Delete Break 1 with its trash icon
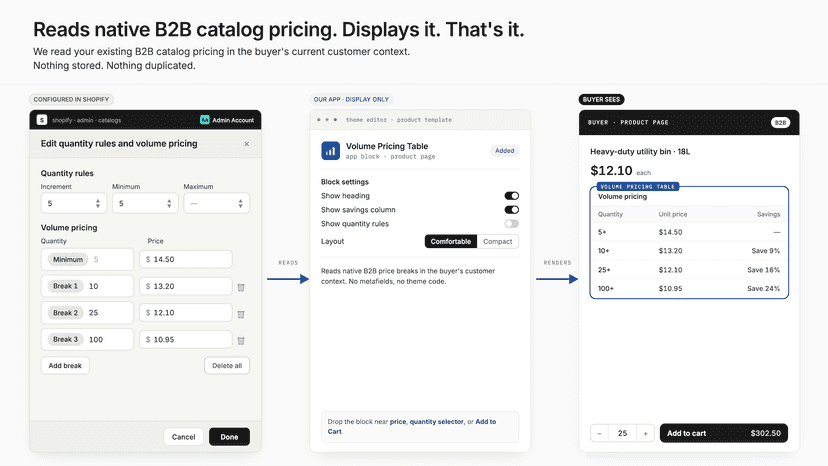Image resolution: width=828 pixels, height=466 pixels. [241, 287]
